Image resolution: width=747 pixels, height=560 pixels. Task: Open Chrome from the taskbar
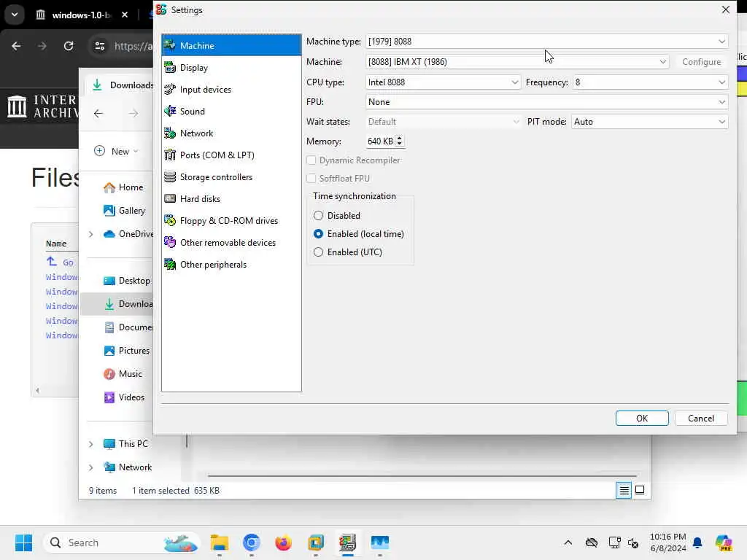point(251,542)
